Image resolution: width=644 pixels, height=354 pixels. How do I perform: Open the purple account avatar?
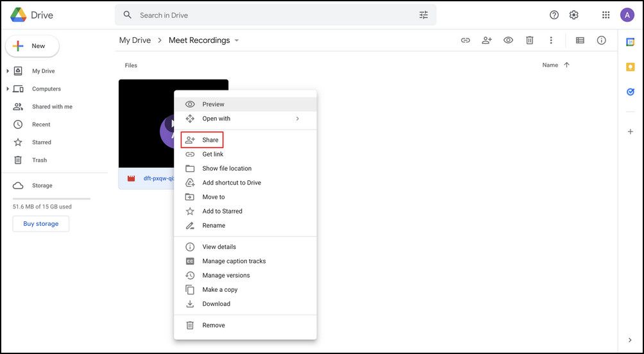pyautogui.click(x=627, y=15)
